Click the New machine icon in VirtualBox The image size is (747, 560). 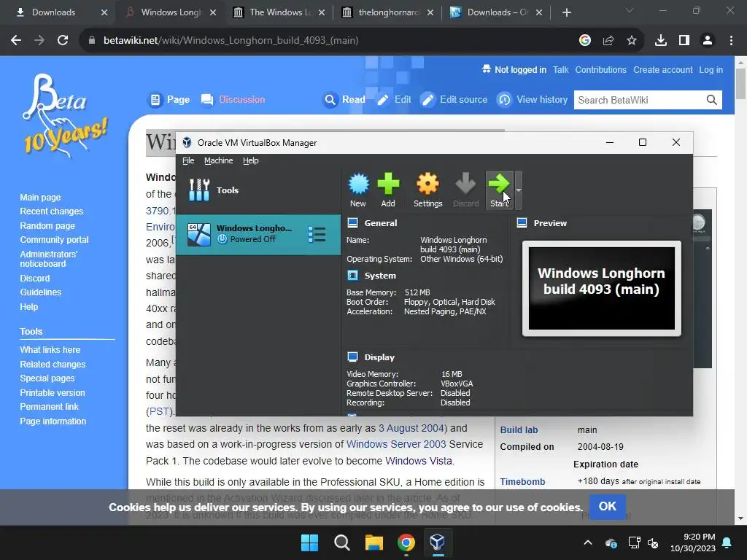358,190
